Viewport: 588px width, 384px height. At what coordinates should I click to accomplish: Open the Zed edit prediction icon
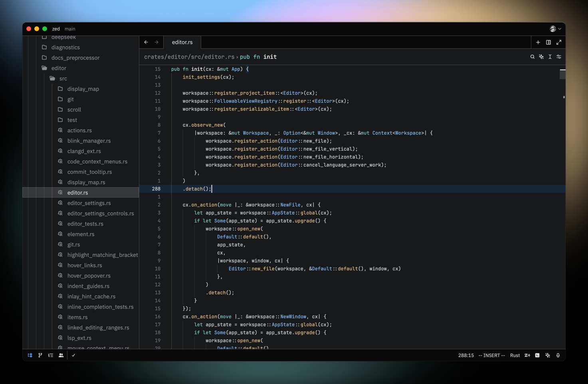coord(527,355)
